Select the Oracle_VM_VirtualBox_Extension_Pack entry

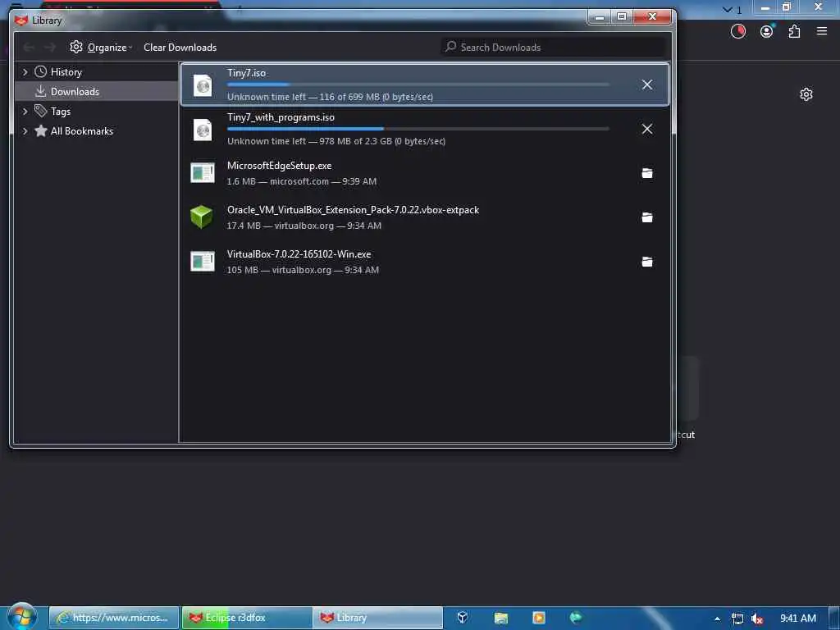pos(424,217)
